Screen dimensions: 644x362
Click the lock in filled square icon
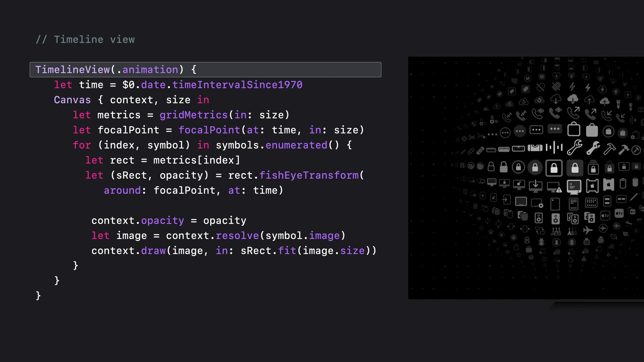click(x=575, y=168)
